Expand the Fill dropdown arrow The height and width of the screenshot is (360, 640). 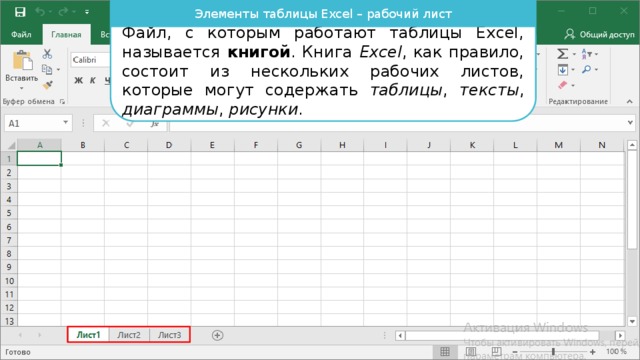click(x=573, y=70)
